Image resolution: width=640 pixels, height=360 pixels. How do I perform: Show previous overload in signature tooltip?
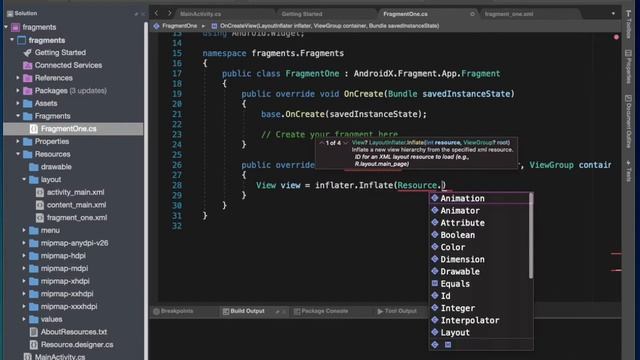point(322,143)
